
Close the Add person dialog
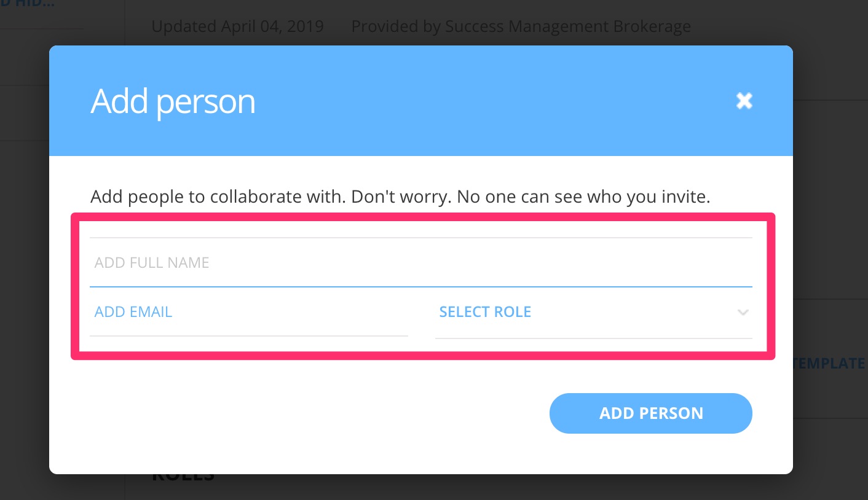[744, 101]
